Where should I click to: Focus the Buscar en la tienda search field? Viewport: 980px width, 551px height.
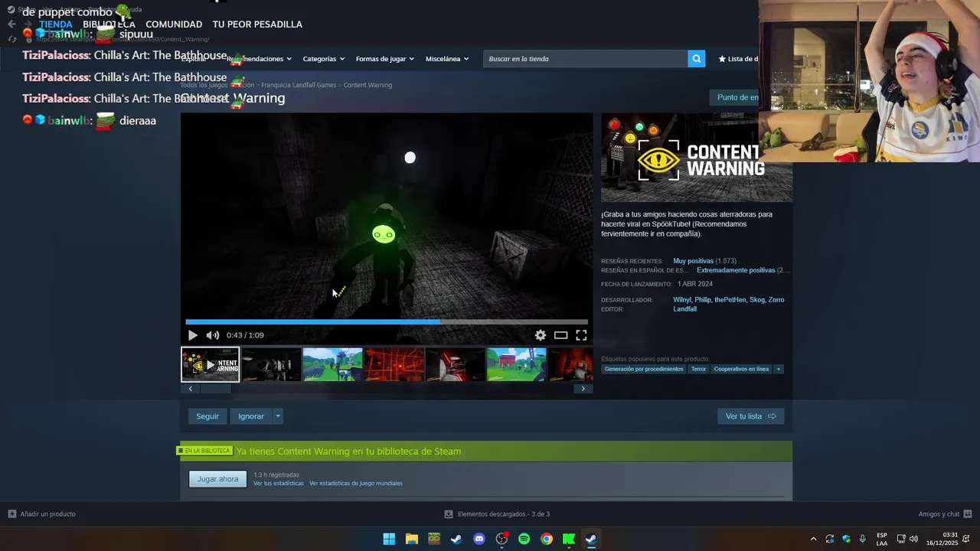[x=585, y=59]
